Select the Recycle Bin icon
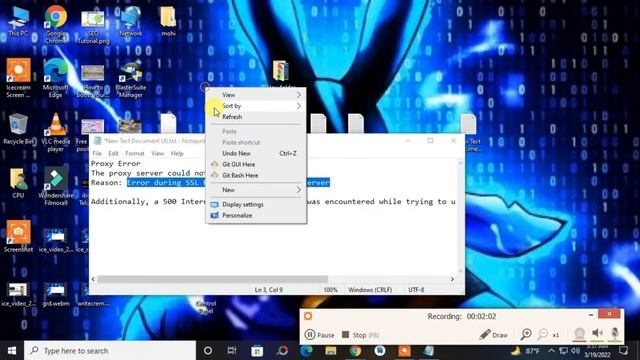 [18, 129]
